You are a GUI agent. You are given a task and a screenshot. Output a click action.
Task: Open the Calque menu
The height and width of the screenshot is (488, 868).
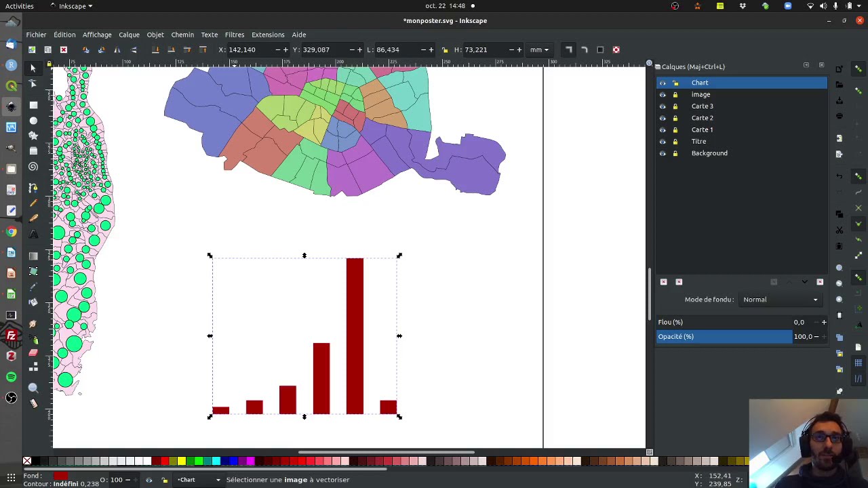(x=129, y=35)
